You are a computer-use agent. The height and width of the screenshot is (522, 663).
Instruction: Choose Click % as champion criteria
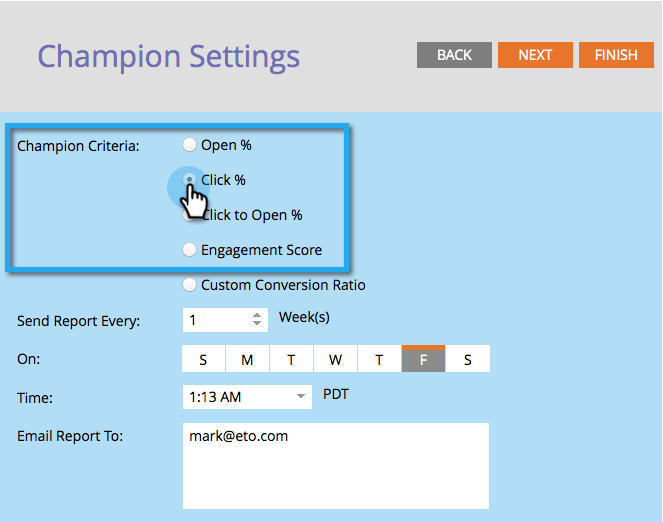[189, 180]
